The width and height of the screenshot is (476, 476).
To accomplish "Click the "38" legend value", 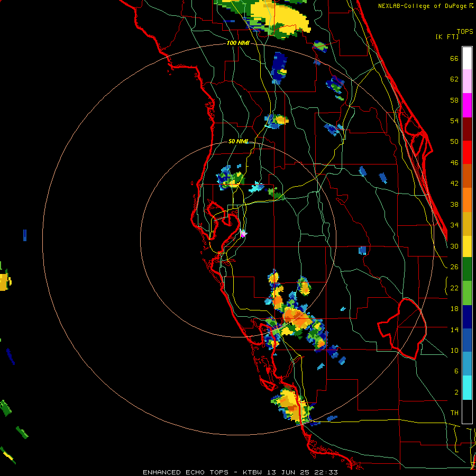I will (454, 204).
